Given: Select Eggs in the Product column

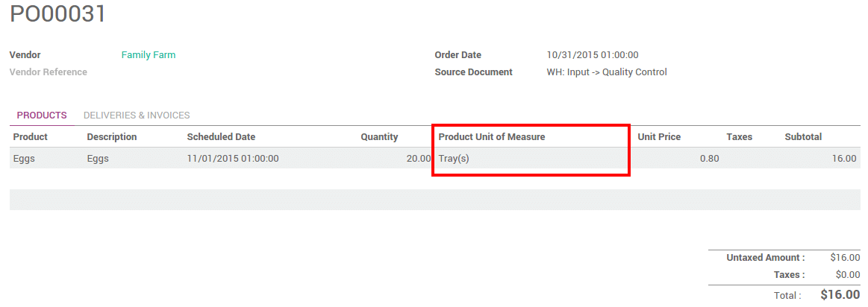Looking at the screenshot, I should [25, 159].
